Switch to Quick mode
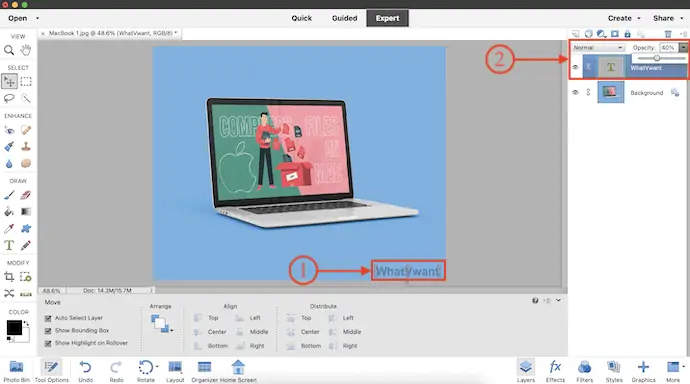This screenshot has height=384, width=690. point(301,18)
